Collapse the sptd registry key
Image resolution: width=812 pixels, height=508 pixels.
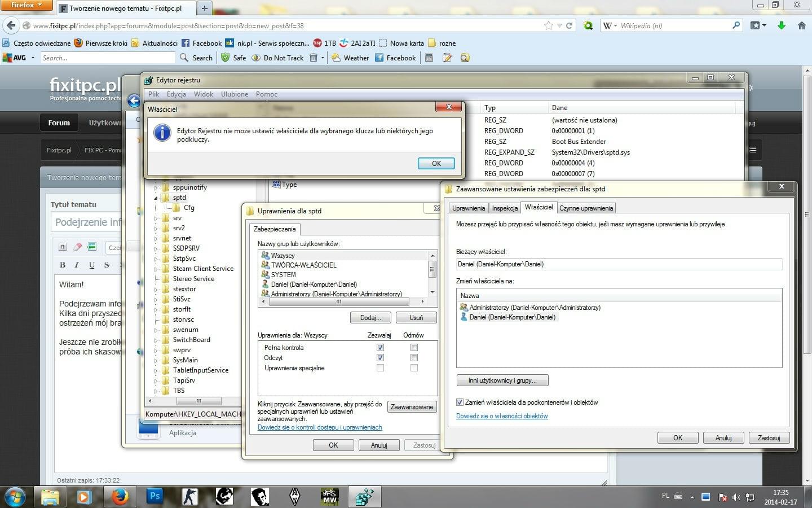pyautogui.click(x=156, y=198)
